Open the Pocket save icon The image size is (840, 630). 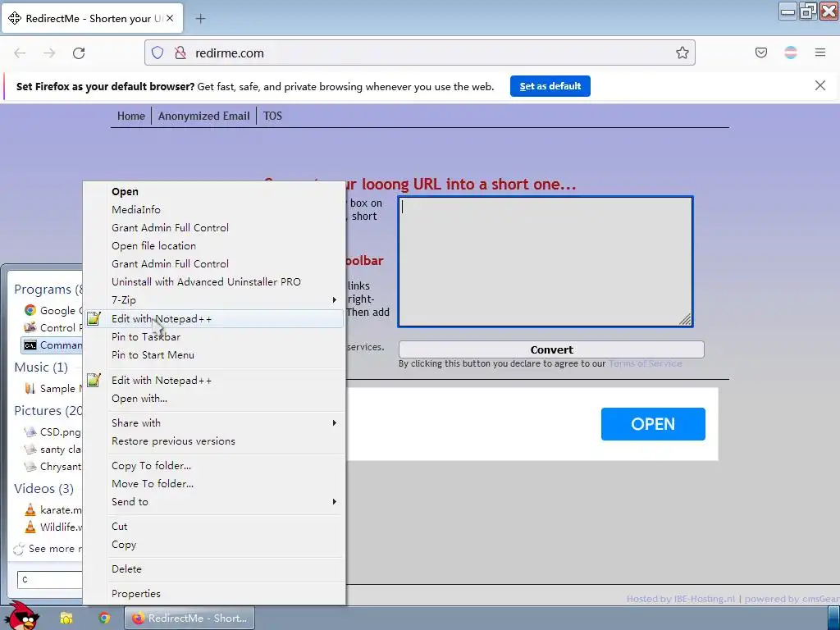click(760, 52)
